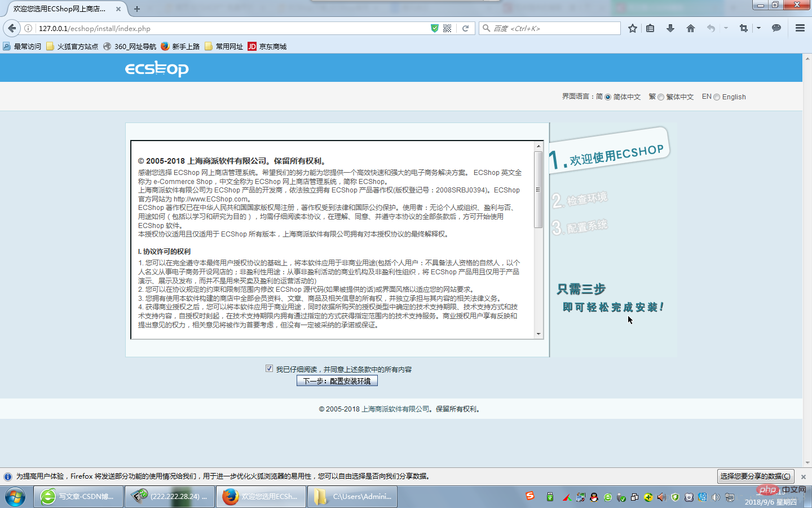Select 简体中文 language radio button
This screenshot has width=812, height=508.
point(608,97)
